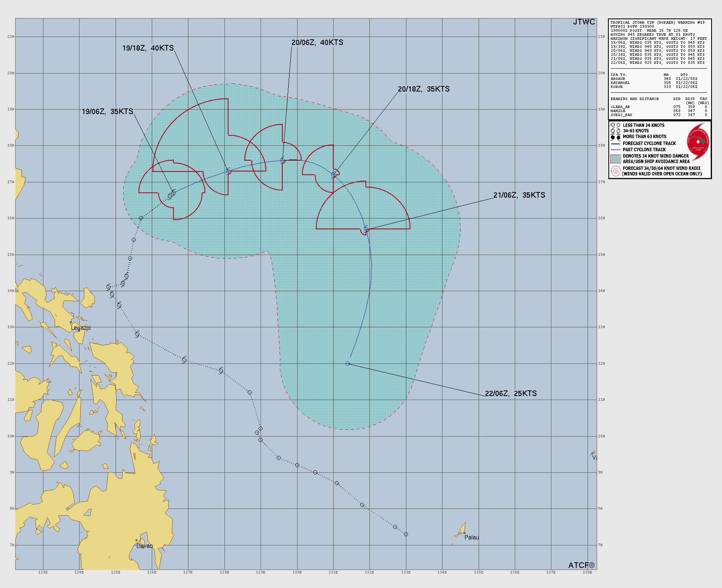The image size is (722, 588).
Task: Click the 20/06Z forecast storm symbol
Action: (x=283, y=160)
